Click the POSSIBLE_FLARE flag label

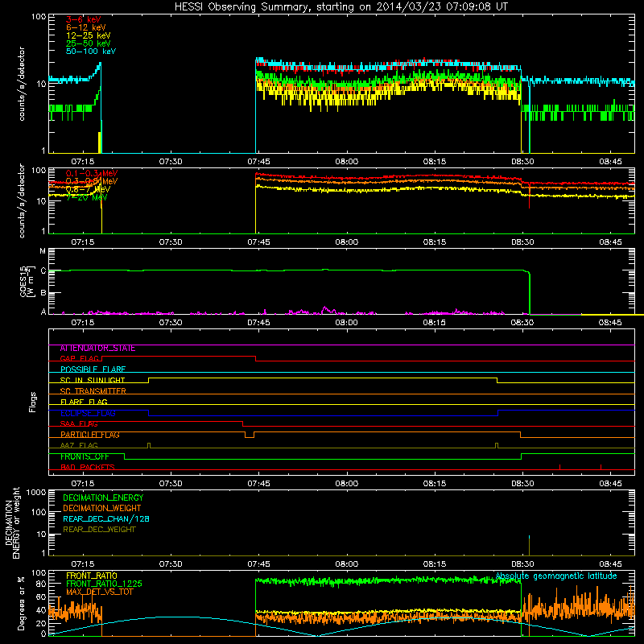click(x=93, y=369)
